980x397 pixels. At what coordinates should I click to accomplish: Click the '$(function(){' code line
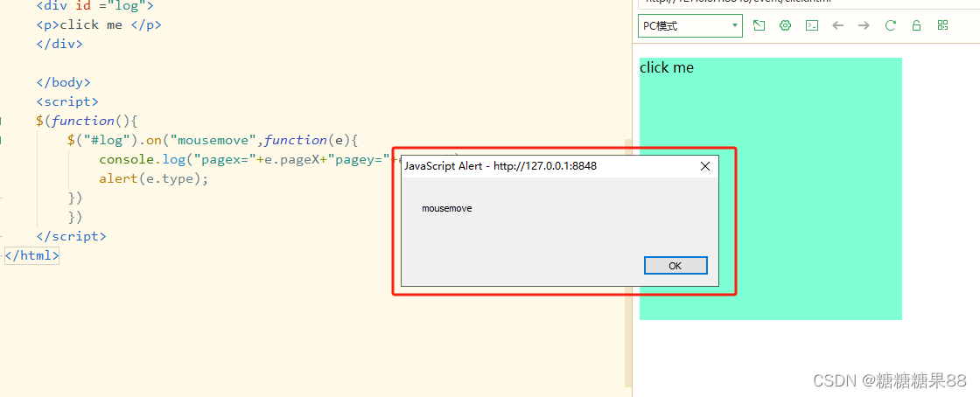click(x=87, y=121)
